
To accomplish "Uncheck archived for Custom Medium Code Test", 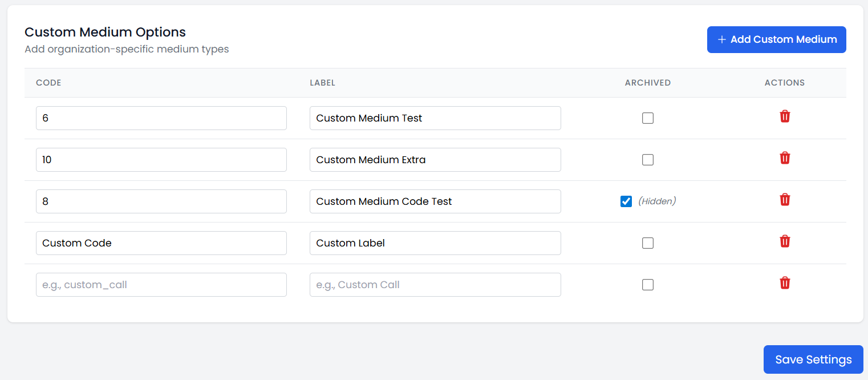I will (x=626, y=201).
